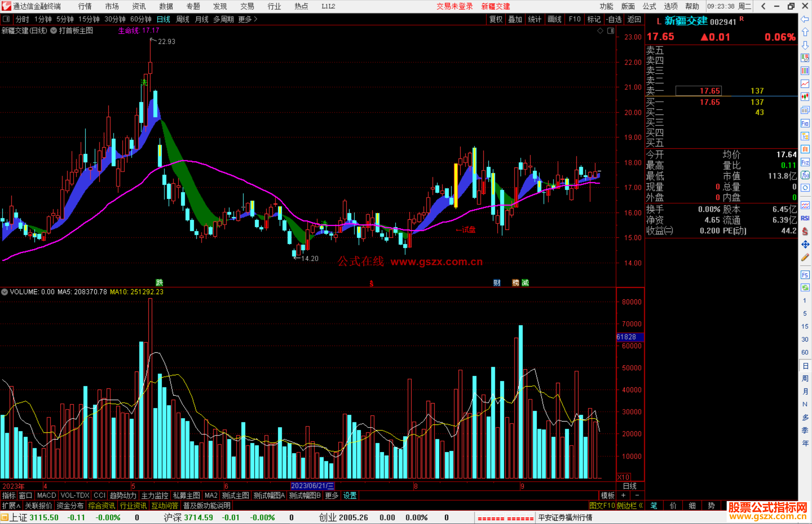The image size is (812, 524).
Task: Click the candlestick chart icon in sidebar
Action: [x=805, y=97]
